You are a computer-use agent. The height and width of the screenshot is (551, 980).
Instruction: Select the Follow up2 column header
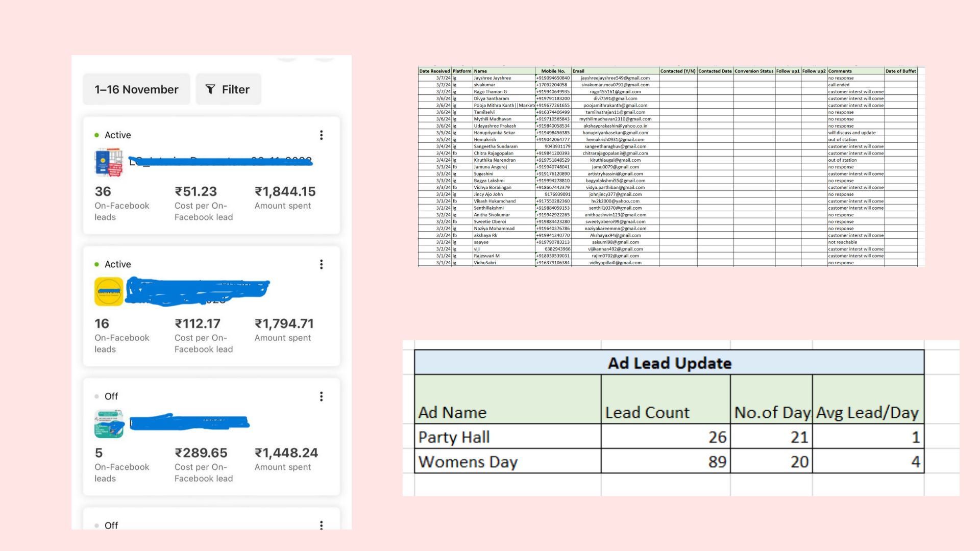click(814, 71)
